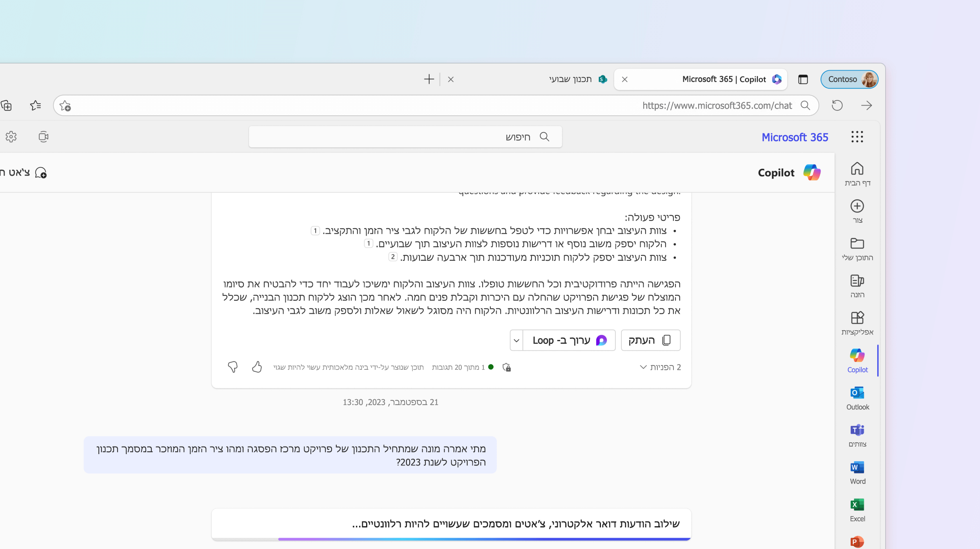The width and height of the screenshot is (980, 549).
Task: Open the app launcher grid icon
Action: point(857,137)
